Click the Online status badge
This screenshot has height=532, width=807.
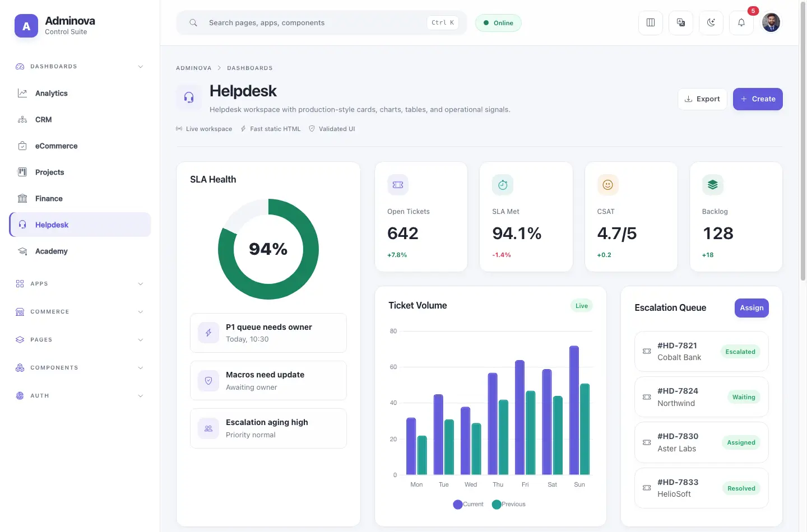[498, 23]
